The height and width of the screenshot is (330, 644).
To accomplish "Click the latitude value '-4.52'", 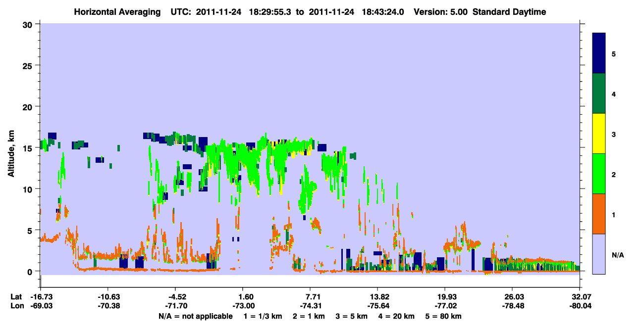I will point(175,297).
